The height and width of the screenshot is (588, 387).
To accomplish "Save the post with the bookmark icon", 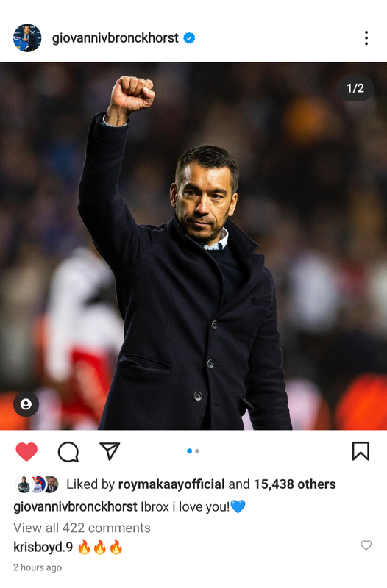I will tap(361, 451).
